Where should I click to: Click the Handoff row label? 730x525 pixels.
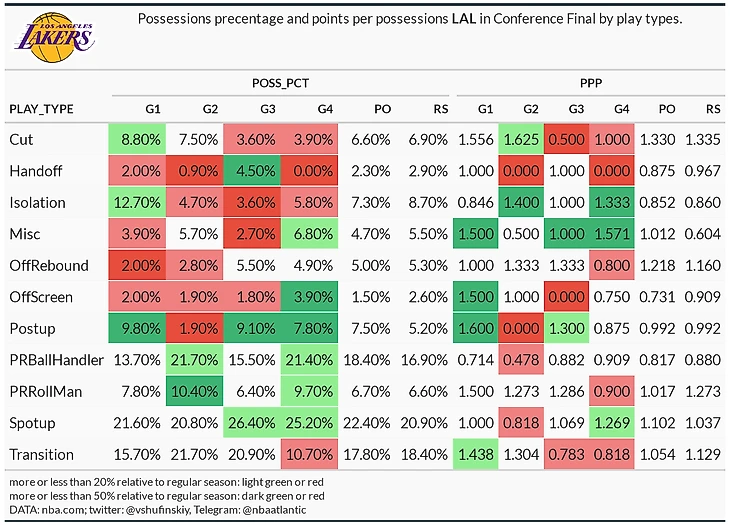click(x=36, y=171)
